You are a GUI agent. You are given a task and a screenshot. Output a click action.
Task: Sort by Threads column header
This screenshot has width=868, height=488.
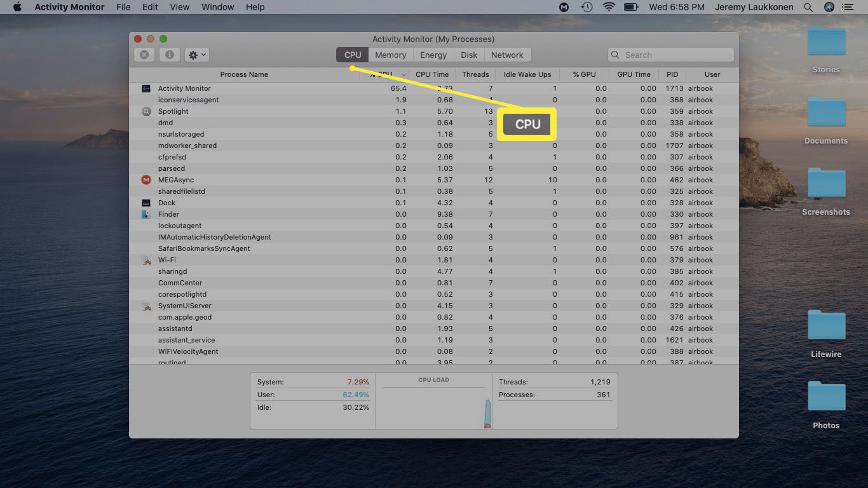click(x=475, y=74)
